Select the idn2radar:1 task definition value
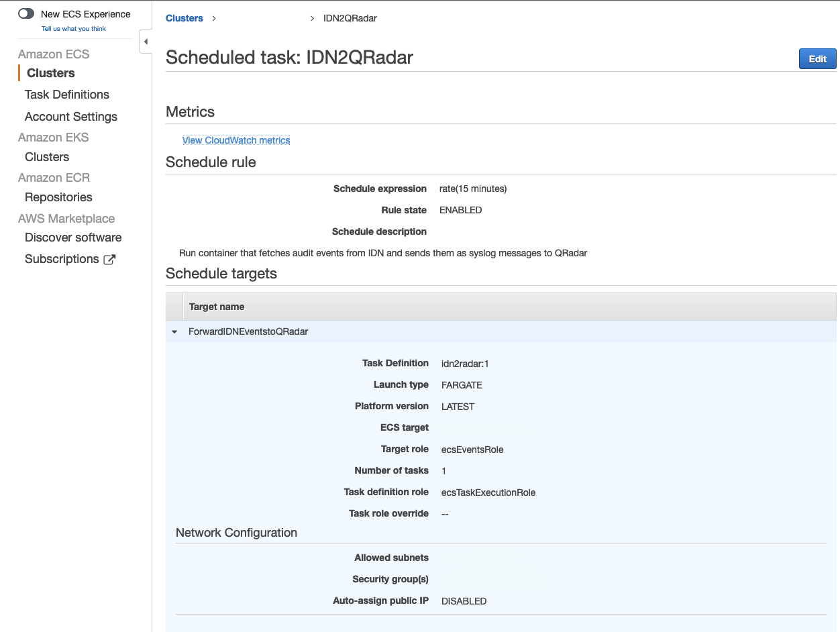 pyautogui.click(x=465, y=364)
